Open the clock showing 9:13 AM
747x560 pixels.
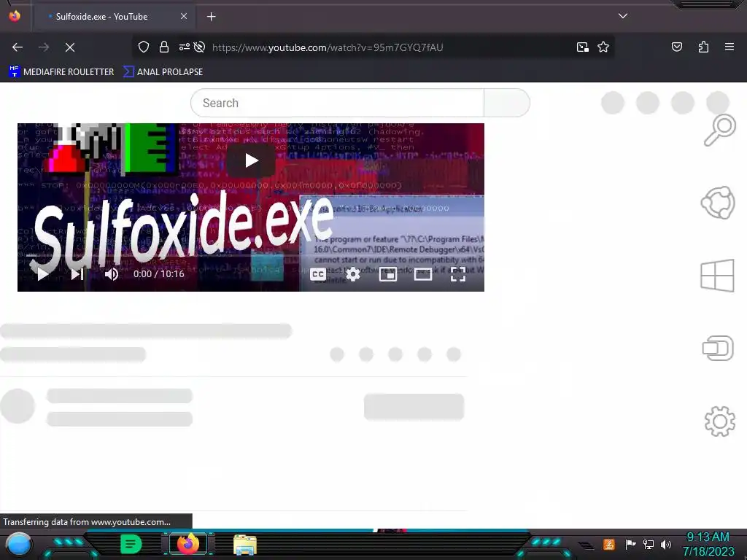tap(708, 544)
